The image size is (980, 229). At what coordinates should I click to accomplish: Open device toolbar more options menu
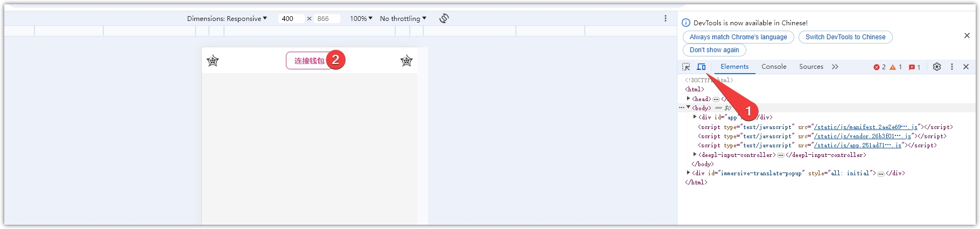666,18
